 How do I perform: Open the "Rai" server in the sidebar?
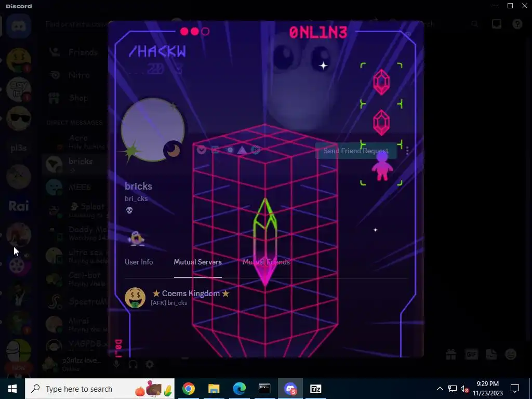(x=19, y=206)
